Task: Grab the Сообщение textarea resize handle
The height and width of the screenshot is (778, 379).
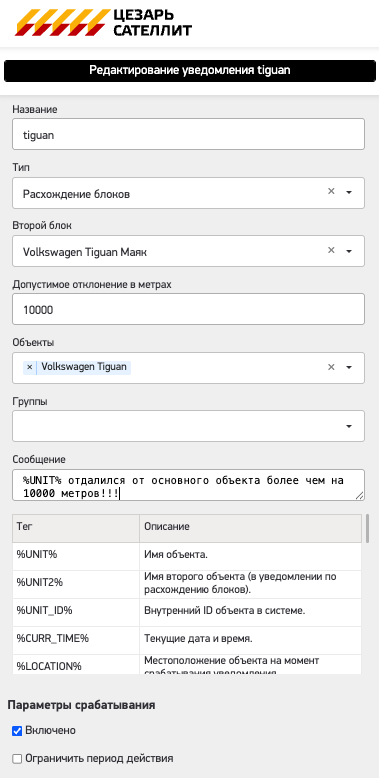Action: point(359,495)
